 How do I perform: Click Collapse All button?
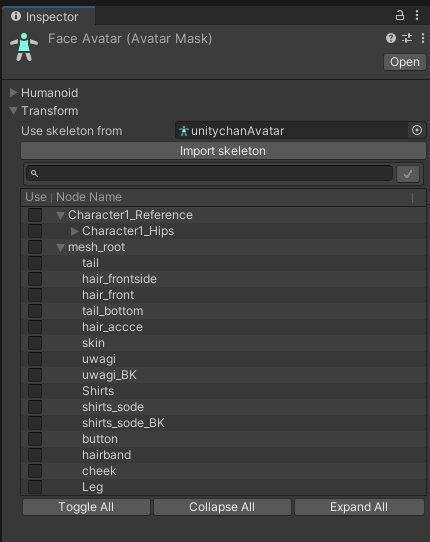pyautogui.click(x=222, y=507)
